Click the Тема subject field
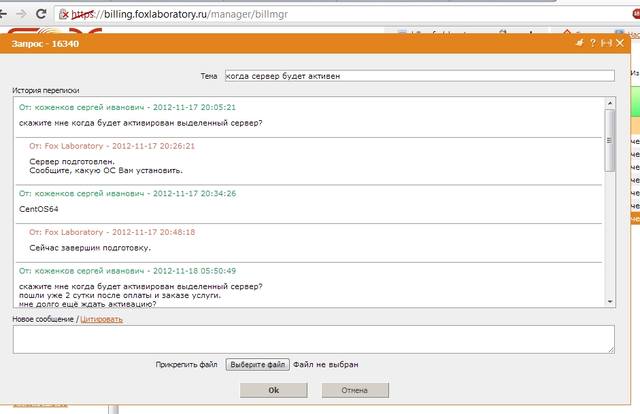The width and height of the screenshot is (640, 414). pos(420,76)
